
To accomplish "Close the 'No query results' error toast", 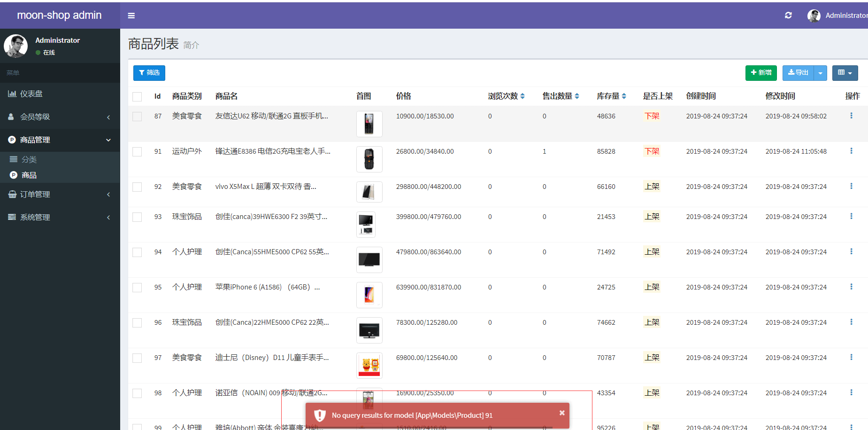I will tap(562, 413).
